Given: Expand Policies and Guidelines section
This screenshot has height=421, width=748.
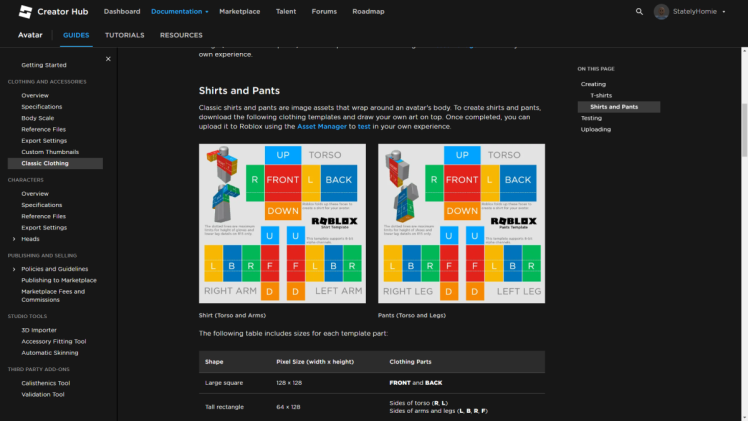Looking at the screenshot, I should click(x=13, y=269).
